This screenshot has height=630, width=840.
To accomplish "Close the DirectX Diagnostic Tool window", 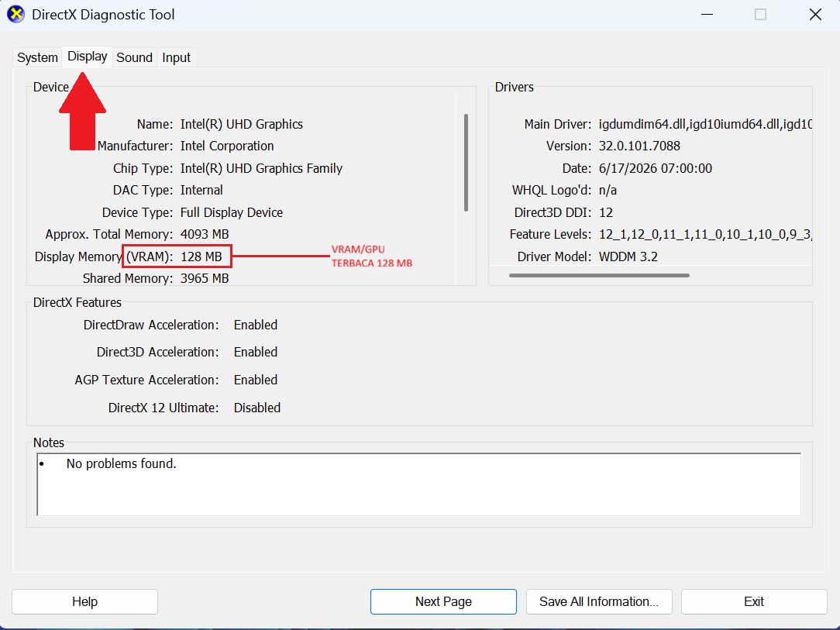I will coord(815,15).
